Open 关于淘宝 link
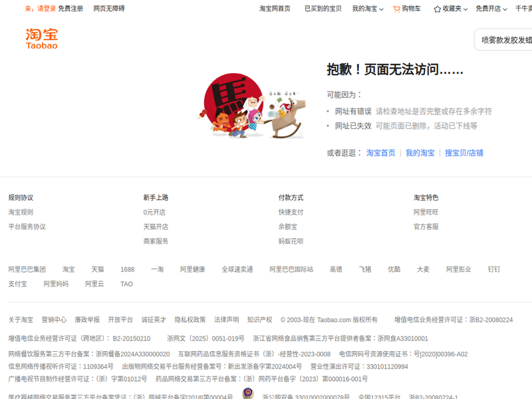This screenshot has height=399, width=532. coord(21,320)
